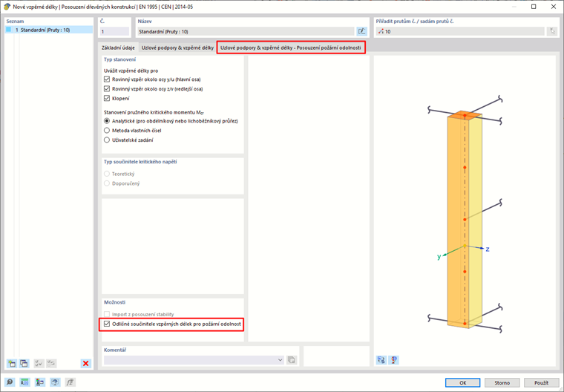Screen dimensions: 564x392
Task: Click the formula fx icon in the bottom toolbar
Action: click(70, 382)
